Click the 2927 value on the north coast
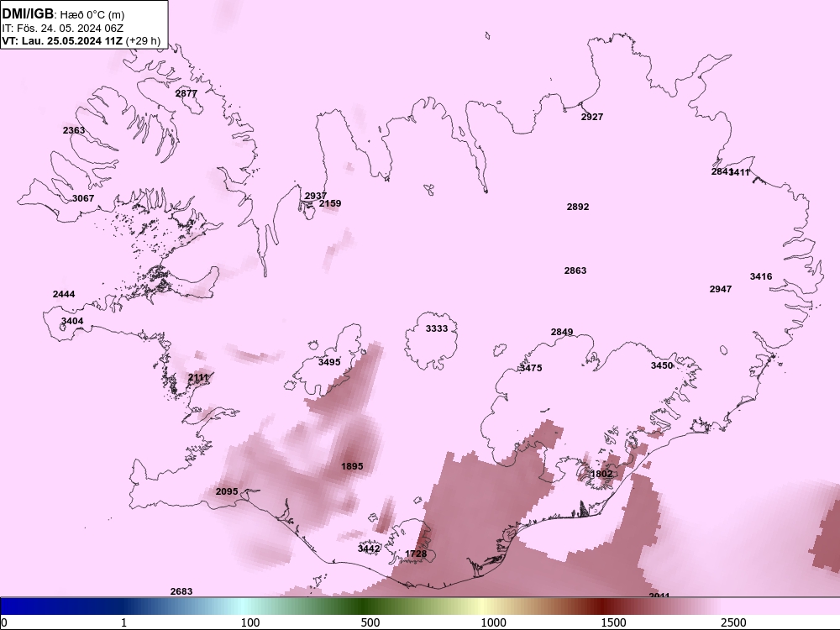The width and height of the screenshot is (840, 630). coord(592,117)
